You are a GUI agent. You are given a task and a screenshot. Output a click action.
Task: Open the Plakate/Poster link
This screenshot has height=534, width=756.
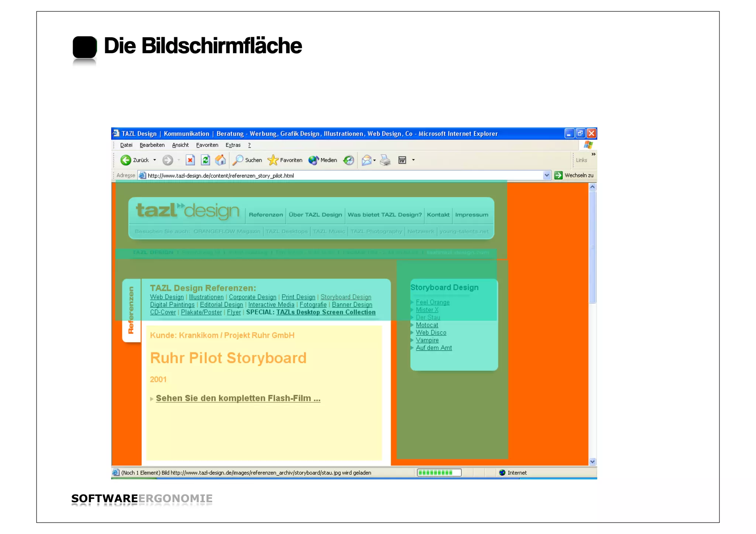202,312
